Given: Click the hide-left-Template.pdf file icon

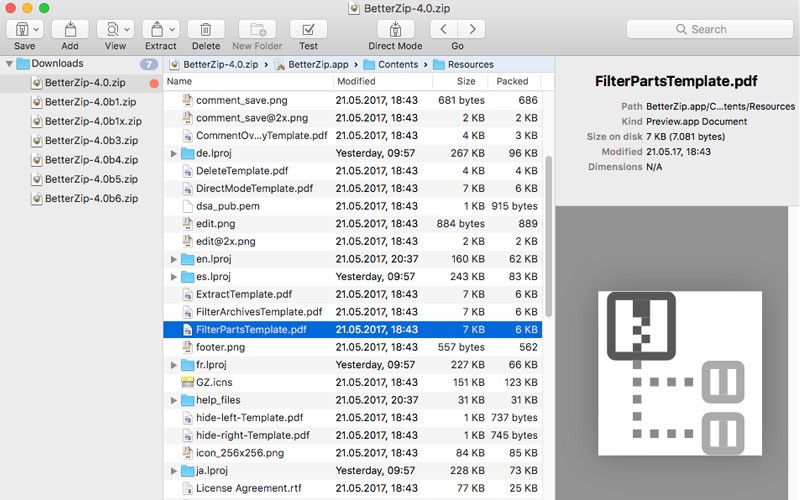Looking at the screenshot, I should [x=187, y=418].
